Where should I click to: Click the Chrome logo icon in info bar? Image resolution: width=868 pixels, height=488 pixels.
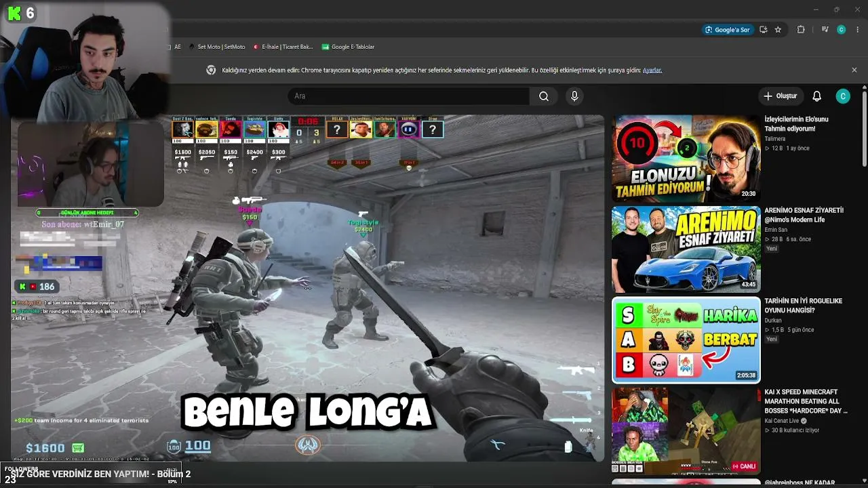pos(211,70)
